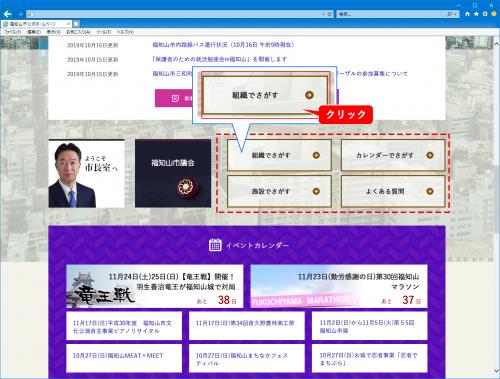The image size is (500, 379).
Task: Open the 11月17日 夜久野農林商工祭 event
Action: [x=247, y=326]
